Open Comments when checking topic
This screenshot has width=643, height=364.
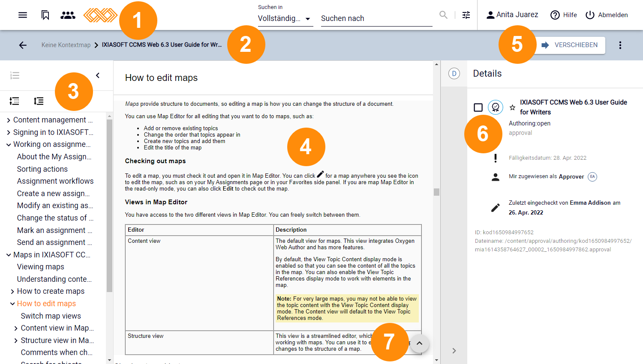pyautogui.click(x=57, y=352)
